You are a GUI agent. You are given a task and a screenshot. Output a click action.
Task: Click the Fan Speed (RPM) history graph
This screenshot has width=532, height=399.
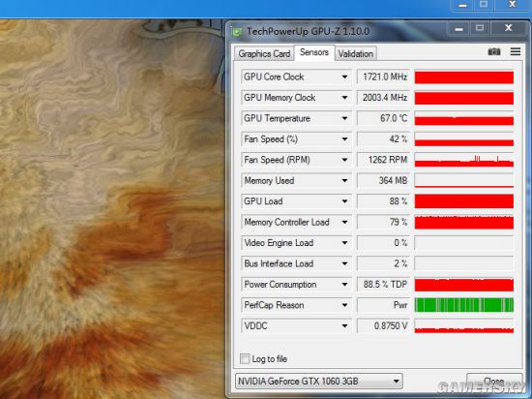463,160
